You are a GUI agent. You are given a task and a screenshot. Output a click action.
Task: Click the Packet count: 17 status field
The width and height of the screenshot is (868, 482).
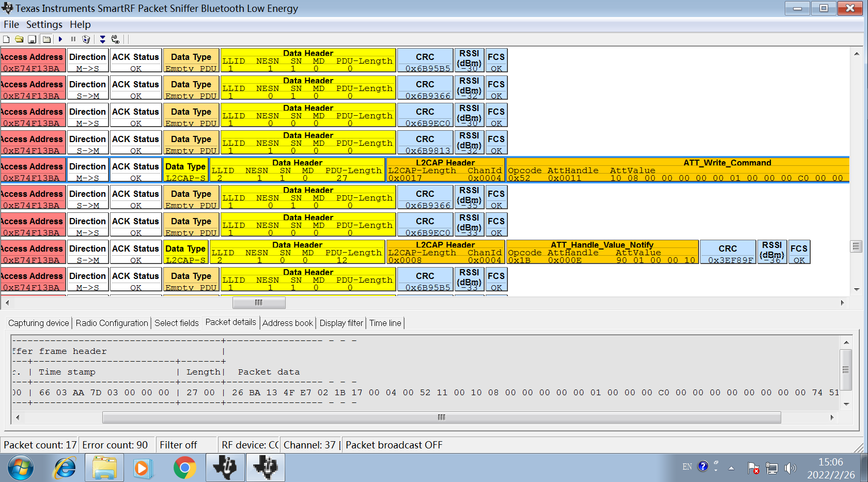tap(40, 445)
